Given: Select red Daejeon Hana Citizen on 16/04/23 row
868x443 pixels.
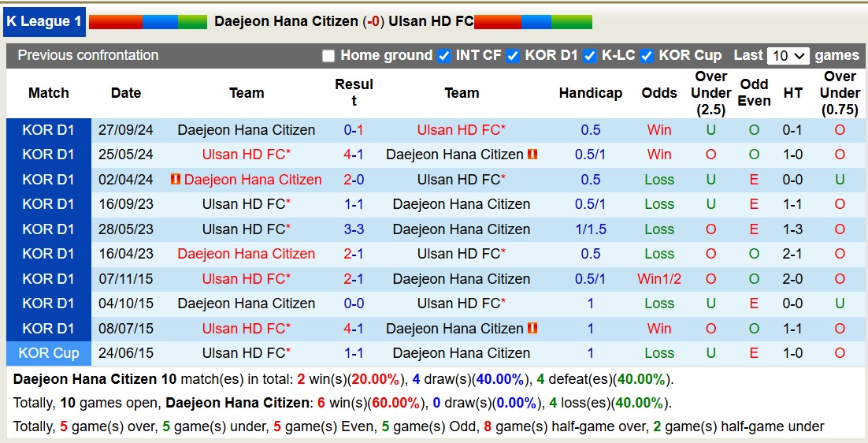Looking at the screenshot, I should coord(247,254).
